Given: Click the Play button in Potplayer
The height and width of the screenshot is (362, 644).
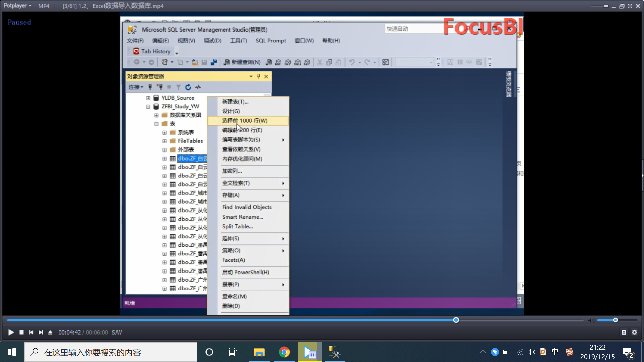Looking at the screenshot, I should [11, 332].
